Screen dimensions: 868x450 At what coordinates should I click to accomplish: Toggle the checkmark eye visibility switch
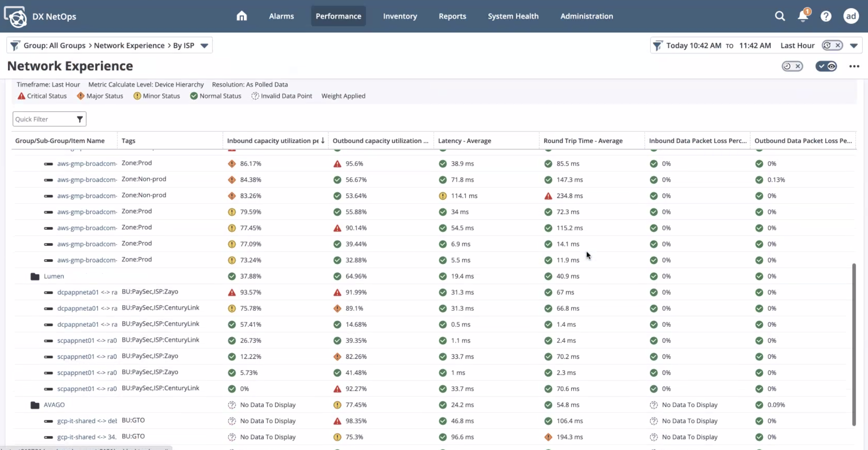pos(826,66)
